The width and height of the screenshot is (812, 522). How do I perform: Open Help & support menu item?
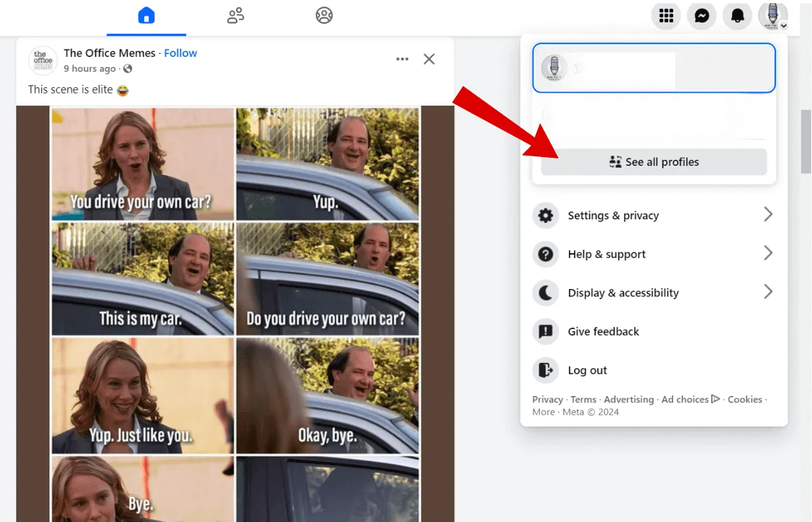point(654,254)
